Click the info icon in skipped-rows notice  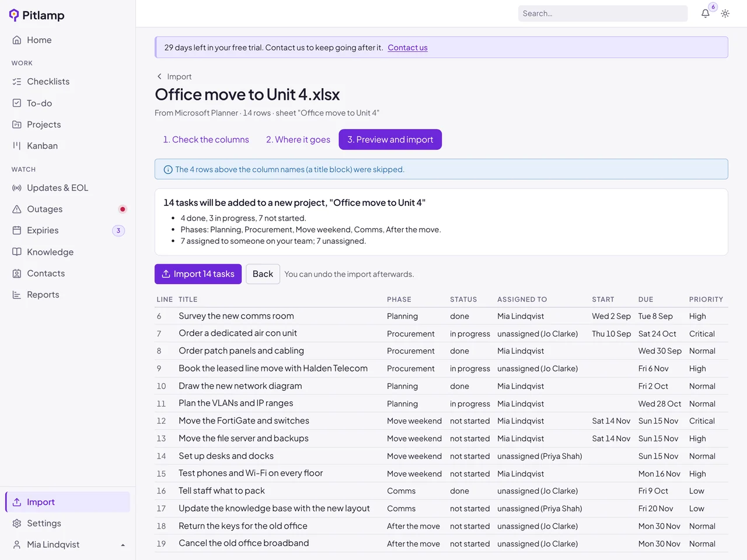168,170
